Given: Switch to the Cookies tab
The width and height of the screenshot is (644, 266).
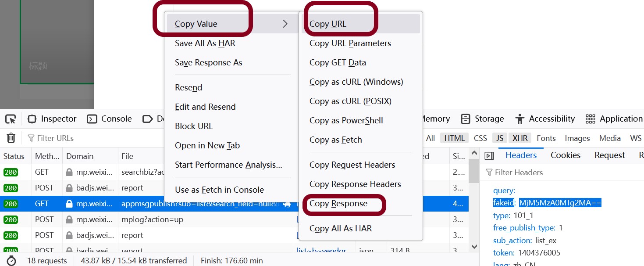Looking at the screenshot, I should point(566,155).
